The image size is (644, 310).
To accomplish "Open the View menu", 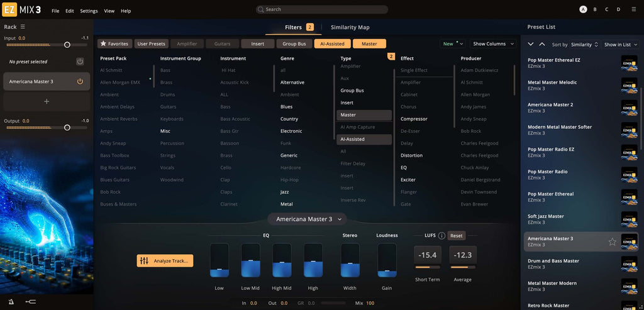I will click(x=109, y=11).
